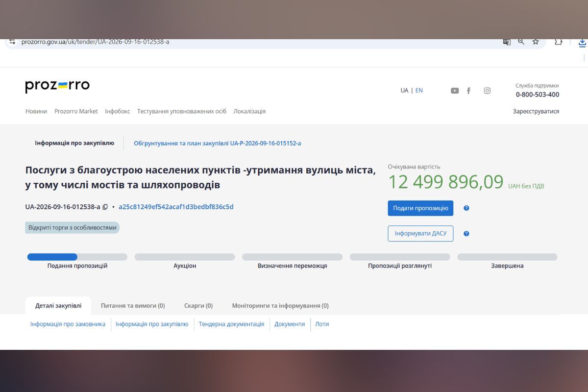This screenshot has width=588, height=392.
Task: Jump to Документи section
Action: 290,324
